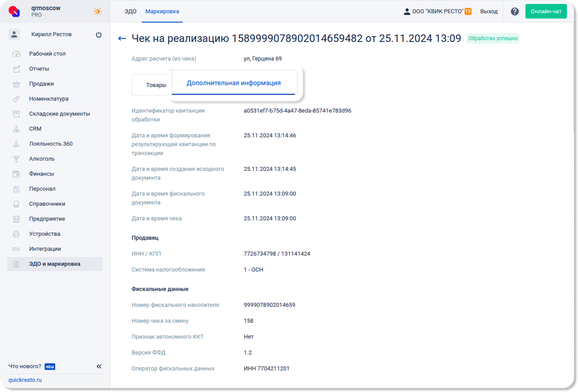Select the Дополнительная информация tab
578x392 pixels.
233,83
